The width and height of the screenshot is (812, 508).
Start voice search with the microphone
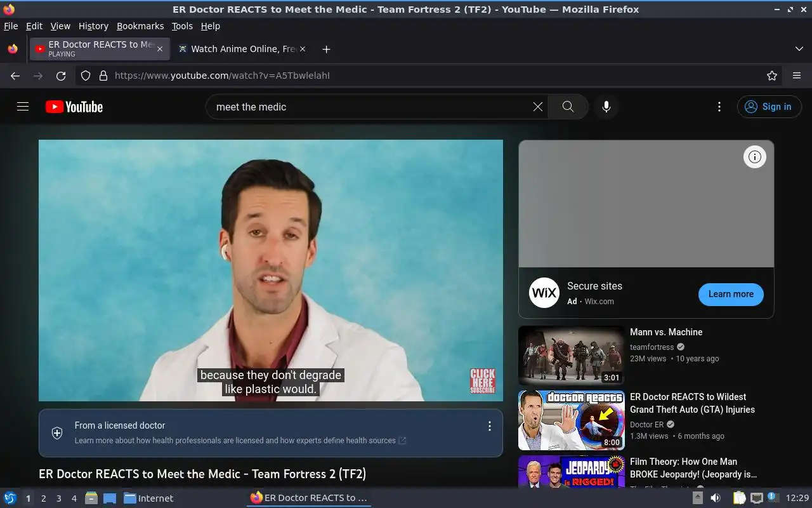point(606,107)
